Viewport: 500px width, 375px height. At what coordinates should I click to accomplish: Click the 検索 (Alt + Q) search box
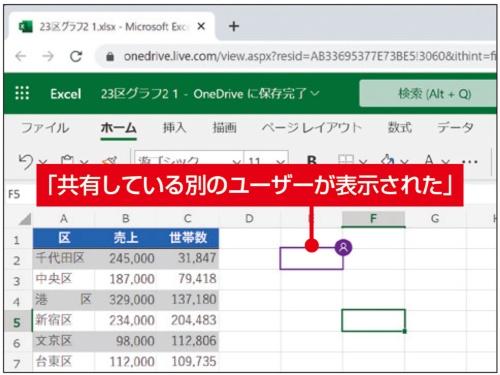pyautogui.click(x=428, y=94)
